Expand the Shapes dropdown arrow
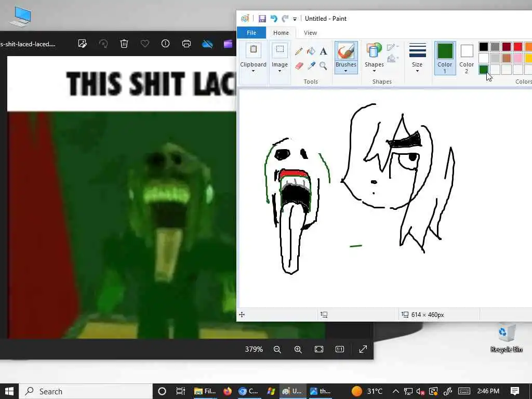Viewport: 532px width, 399px height. 374,71
